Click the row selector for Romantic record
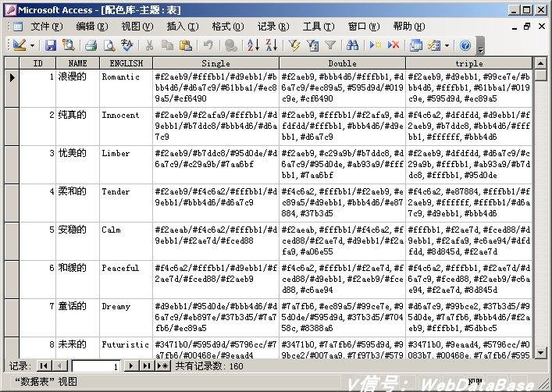The width and height of the screenshot is (552, 392). click(12, 88)
